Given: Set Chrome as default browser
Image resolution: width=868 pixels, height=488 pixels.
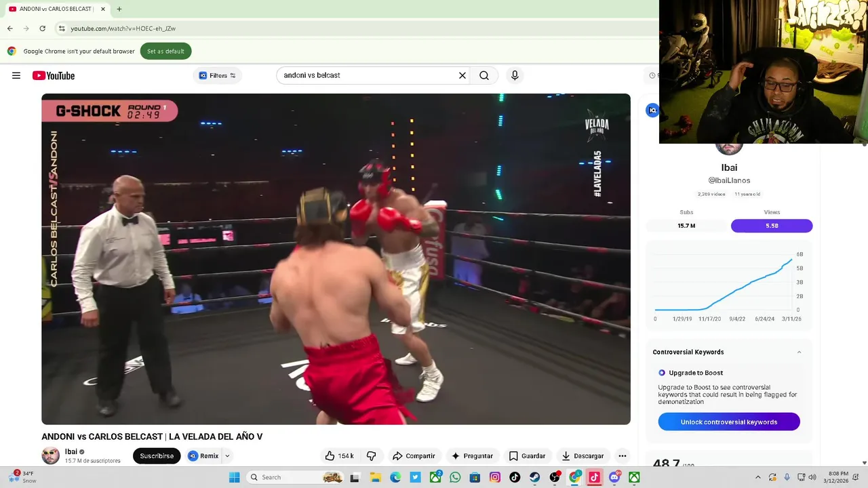Looking at the screenshot, I should 165,51.
